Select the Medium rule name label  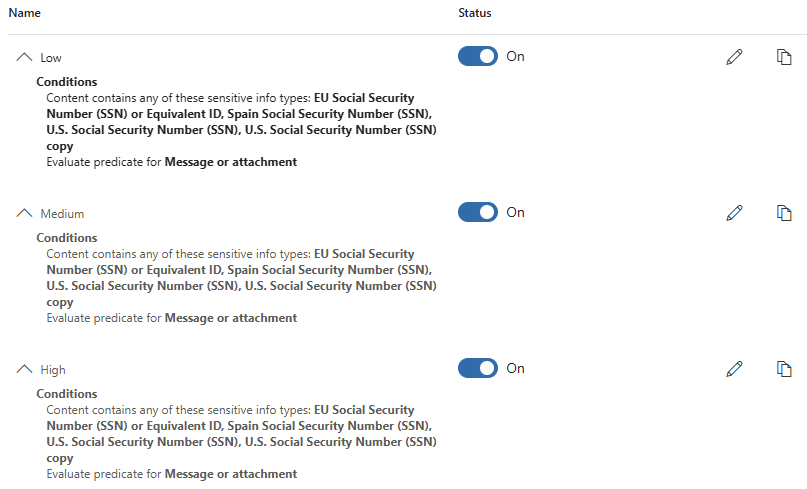click(62, 214)
